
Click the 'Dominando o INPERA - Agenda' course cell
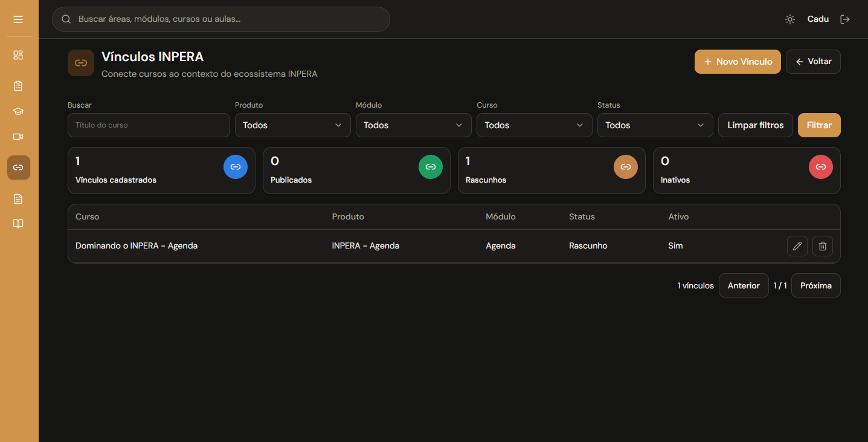coord(137,246)
